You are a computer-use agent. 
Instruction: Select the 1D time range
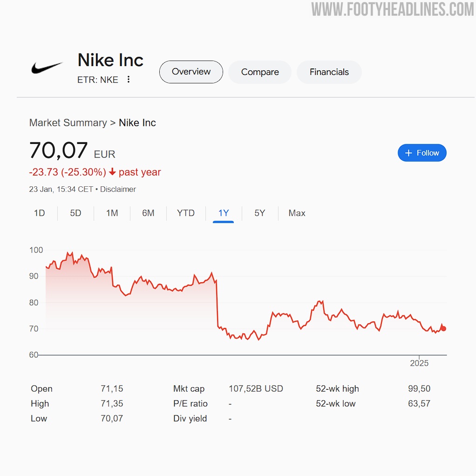click(40, 213)
